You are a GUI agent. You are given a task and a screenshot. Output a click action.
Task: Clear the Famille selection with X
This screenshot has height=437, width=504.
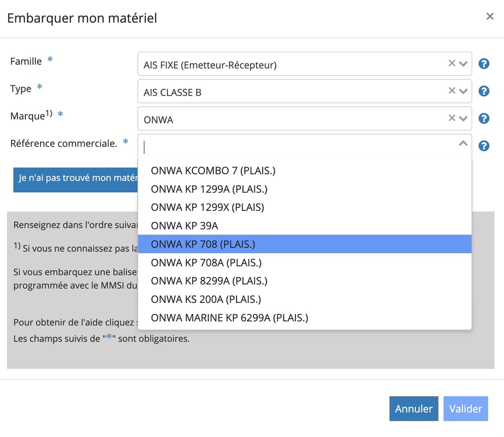pos(452,64)
